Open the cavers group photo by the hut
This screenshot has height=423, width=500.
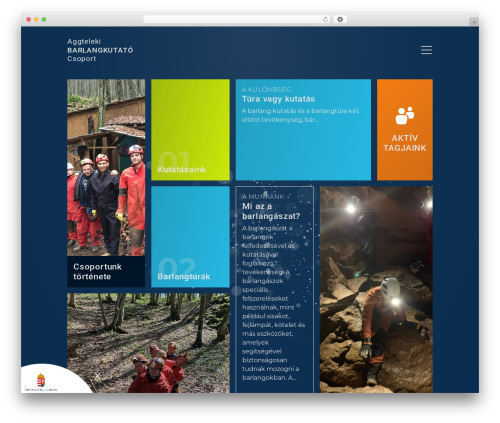pos(106,168)
